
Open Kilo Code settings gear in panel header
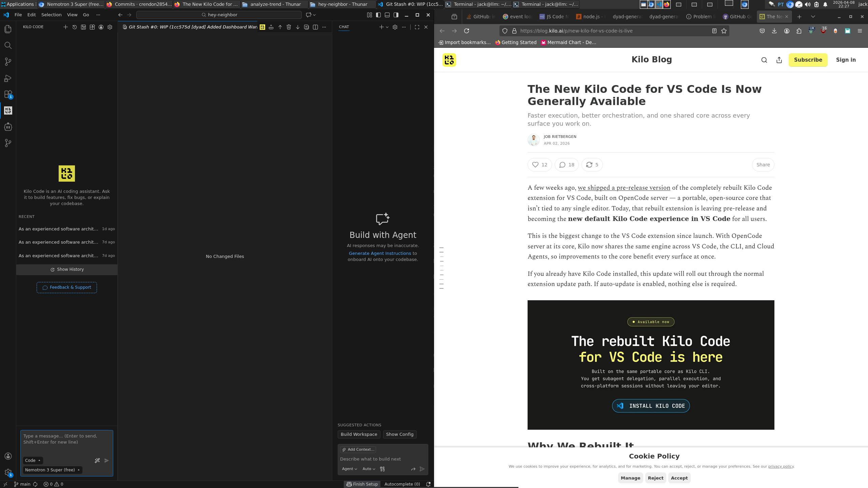(x=110, y=27)
